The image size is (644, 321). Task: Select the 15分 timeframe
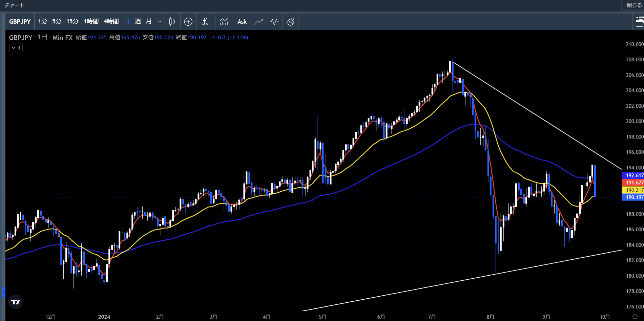pos(72,22)
